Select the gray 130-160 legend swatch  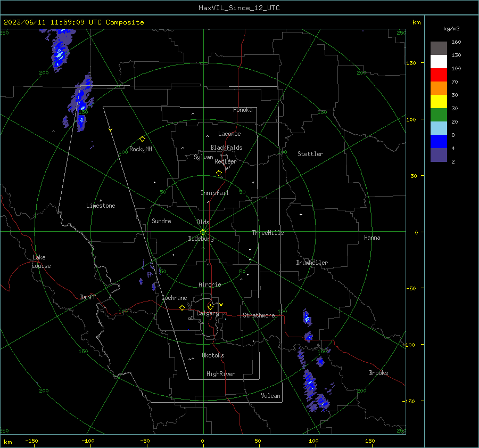(x=439, y=48)
